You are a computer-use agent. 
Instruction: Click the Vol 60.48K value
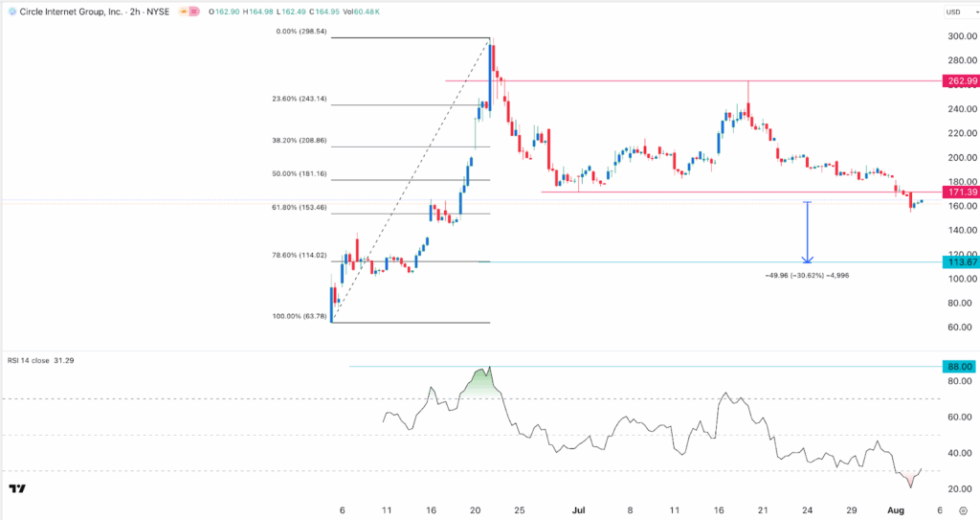362,11
